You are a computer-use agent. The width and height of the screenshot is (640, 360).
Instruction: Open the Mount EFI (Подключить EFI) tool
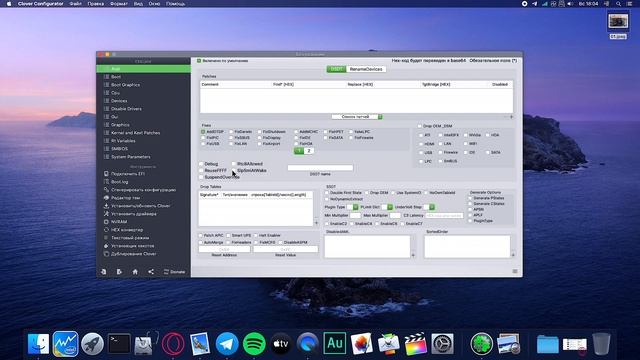(x=128, y=174)
